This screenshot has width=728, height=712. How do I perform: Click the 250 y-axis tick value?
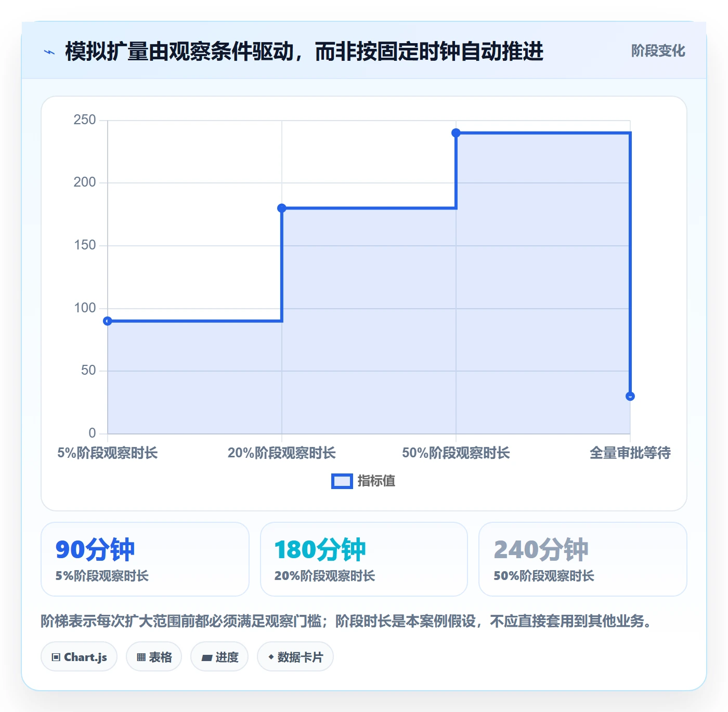(85, 120)
